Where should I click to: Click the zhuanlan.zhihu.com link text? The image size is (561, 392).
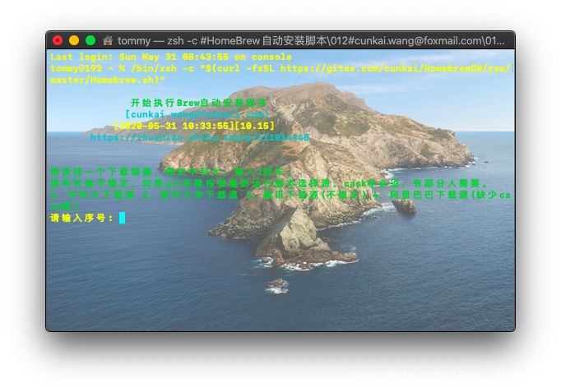200,137
